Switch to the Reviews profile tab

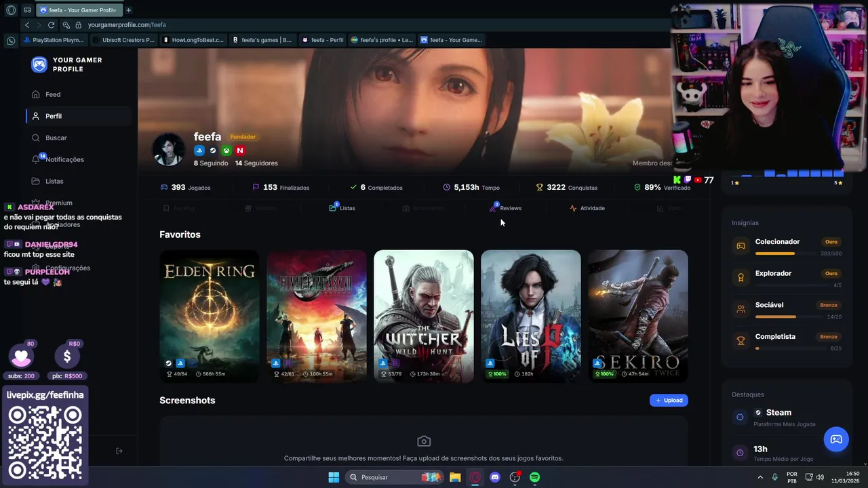pos(506,208)
